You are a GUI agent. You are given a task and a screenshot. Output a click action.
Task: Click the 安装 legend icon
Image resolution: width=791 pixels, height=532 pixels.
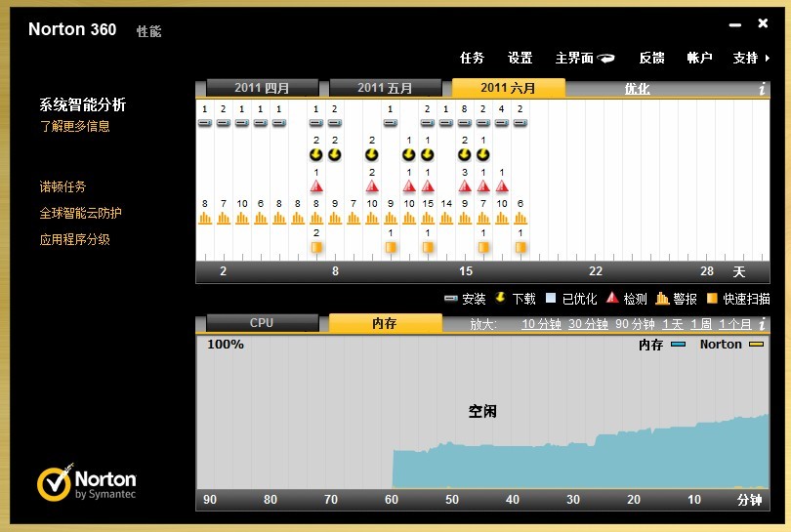(x=450, y=299)
